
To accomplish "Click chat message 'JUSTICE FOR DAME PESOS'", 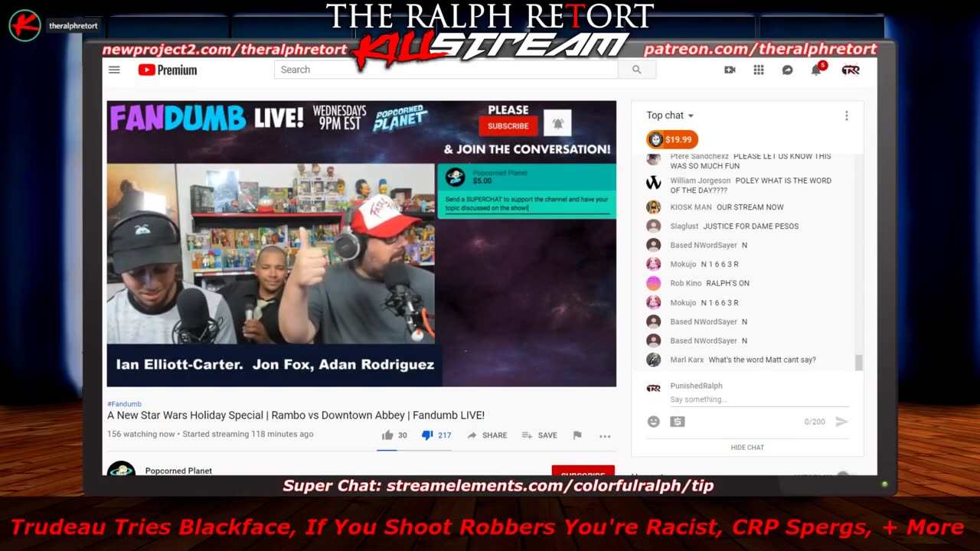I will [x=750, y=227].
